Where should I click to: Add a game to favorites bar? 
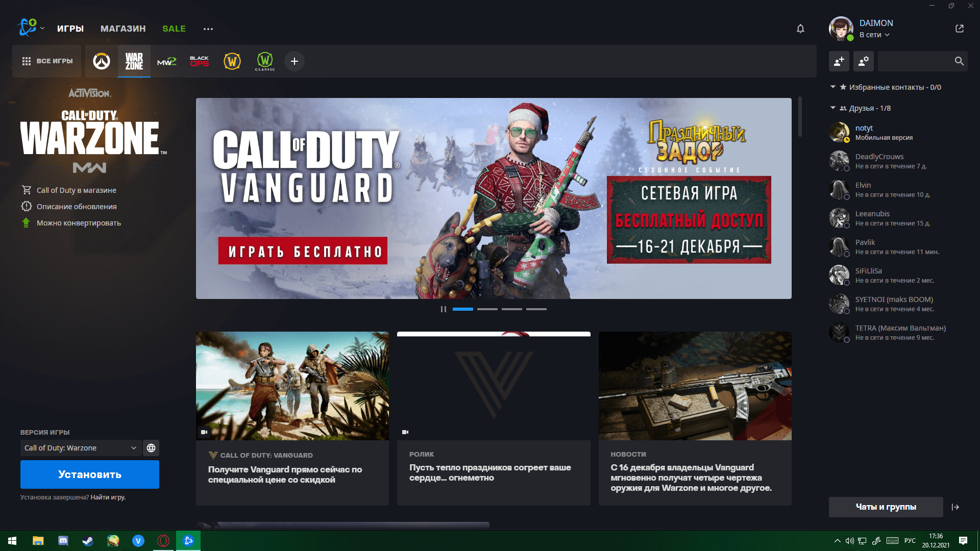pos(295,61)
